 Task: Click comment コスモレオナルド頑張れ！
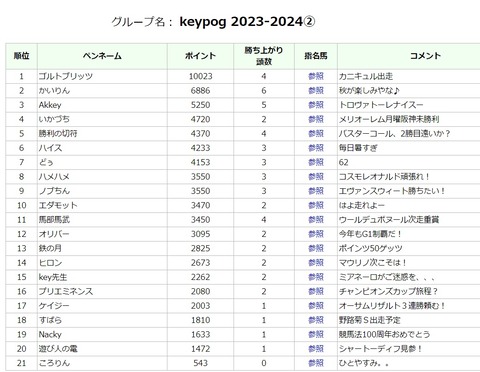[385, 177]
